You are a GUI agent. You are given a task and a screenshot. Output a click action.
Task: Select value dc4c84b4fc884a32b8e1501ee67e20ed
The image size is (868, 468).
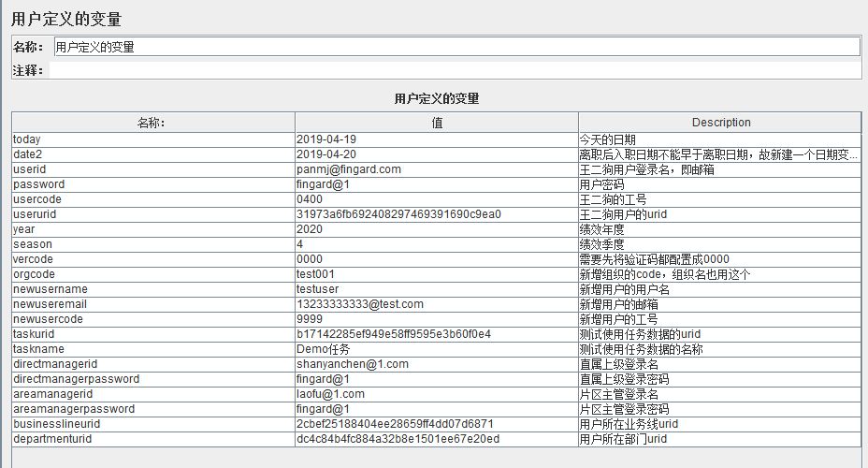click(437, 439)
